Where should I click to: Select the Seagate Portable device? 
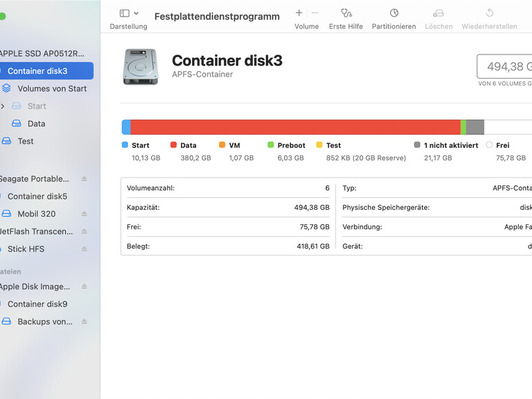pos(35,179)
